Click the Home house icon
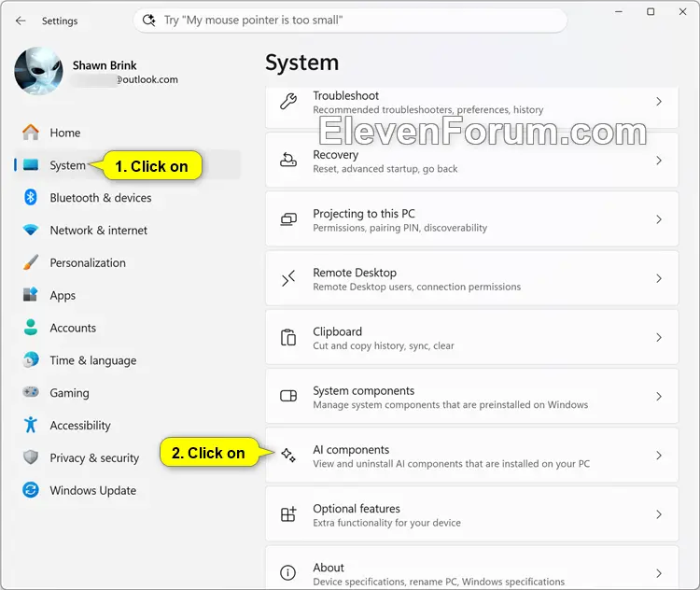The width and height of the screenshot is (700, 590). click(x=31, y=133)
